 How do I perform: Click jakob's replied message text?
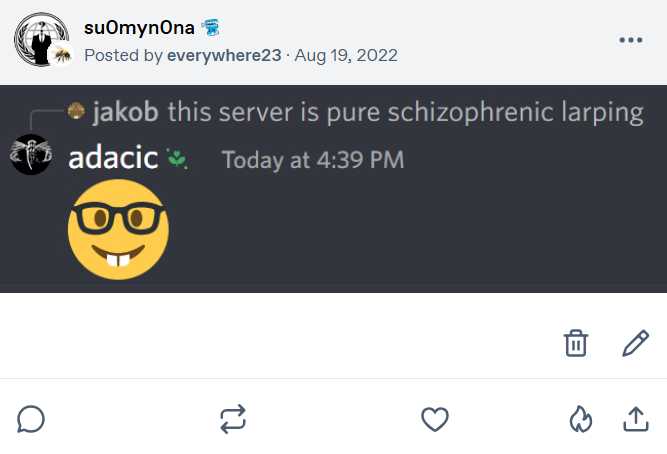tap(405, 111)
